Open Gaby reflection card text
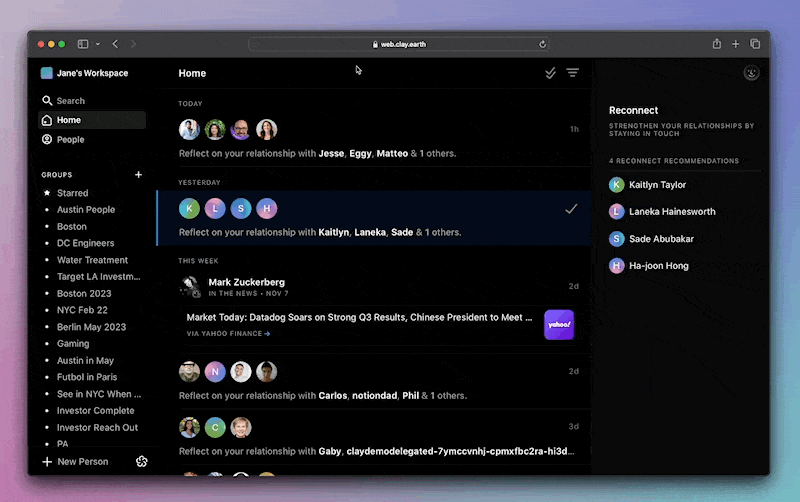Screen dimensions: 800x502 (377, 451)
